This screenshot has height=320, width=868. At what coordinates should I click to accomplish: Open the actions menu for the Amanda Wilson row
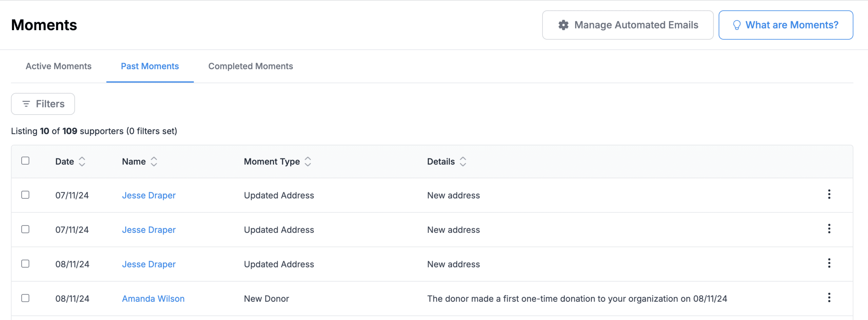pyautogui.click(x=829, y=298)
